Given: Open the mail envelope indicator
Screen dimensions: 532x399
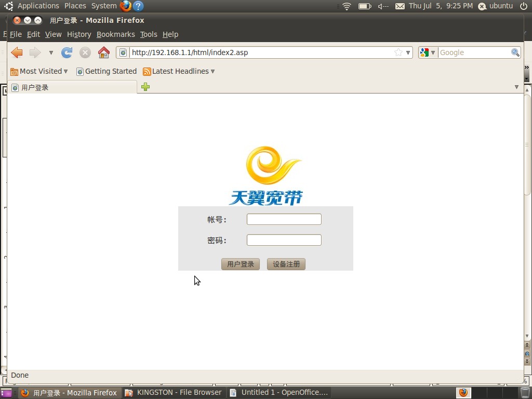Looking at the screenshot, I should pos(400,6).
